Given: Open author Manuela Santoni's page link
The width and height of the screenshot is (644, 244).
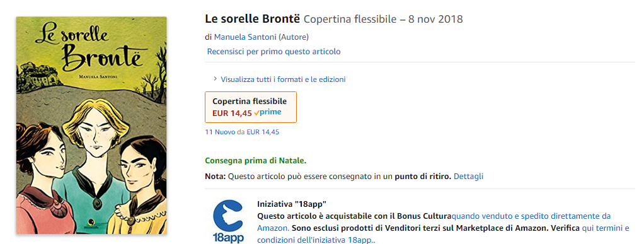Looking at the screenshot, I should tap(245, 37).
